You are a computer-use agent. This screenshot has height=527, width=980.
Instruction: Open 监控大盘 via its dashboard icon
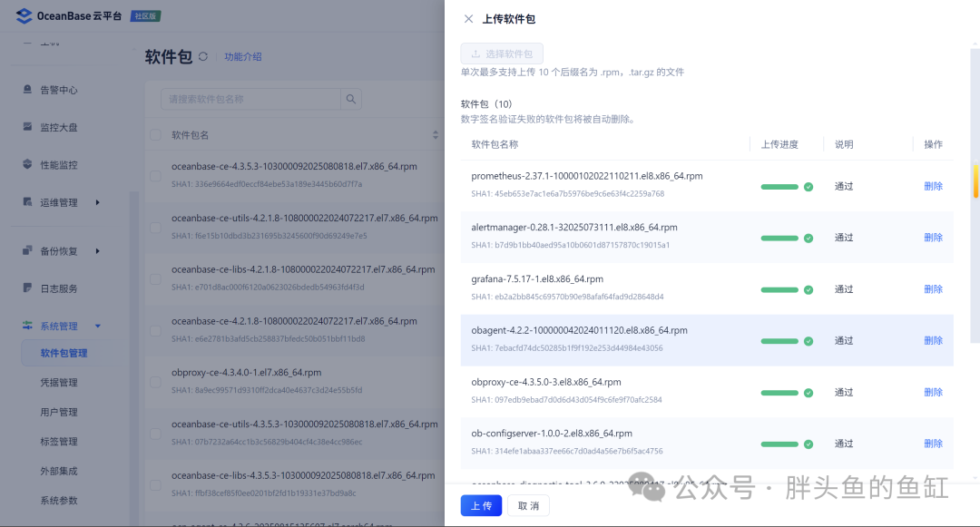pyautogui.click(x=27, y=127)
